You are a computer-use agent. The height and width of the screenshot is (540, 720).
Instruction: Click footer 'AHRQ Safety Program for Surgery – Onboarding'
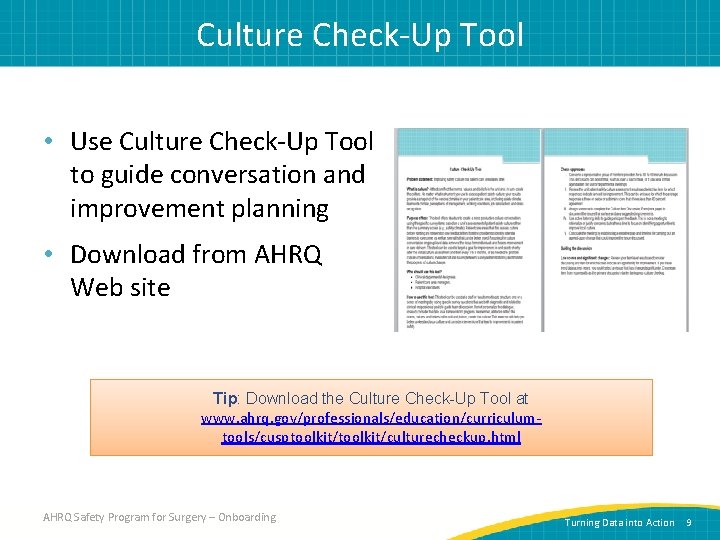coord(160,517)
